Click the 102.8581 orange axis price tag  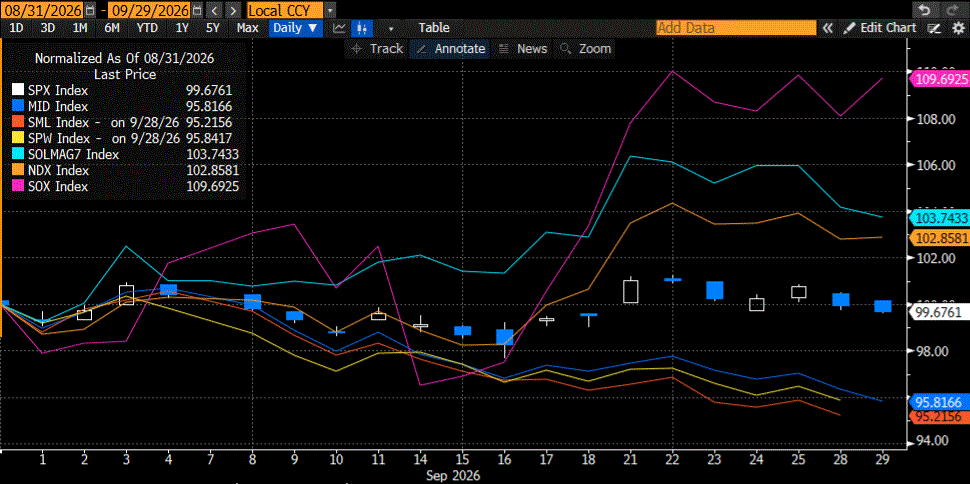pyautogui.click(x=940, y=238)
